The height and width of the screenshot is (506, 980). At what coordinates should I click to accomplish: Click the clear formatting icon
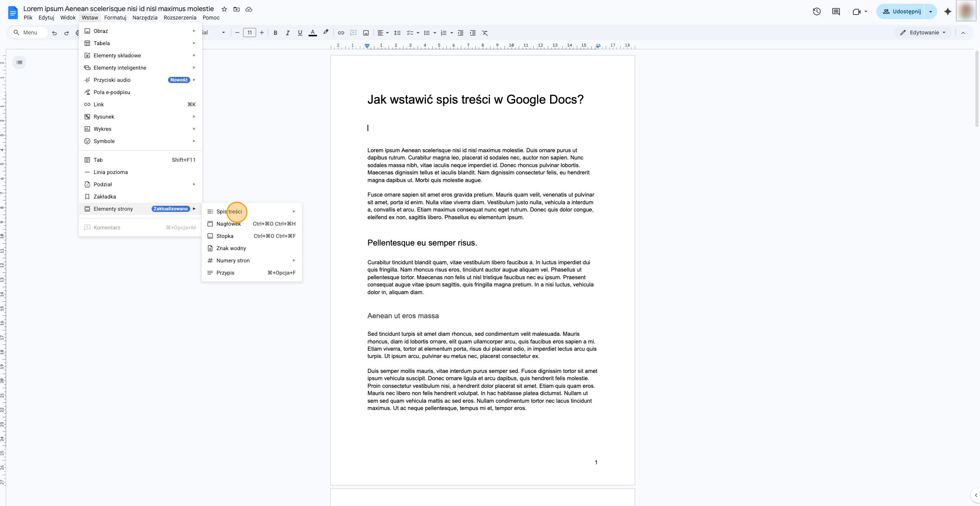pyautogui.click(x=485, y=33)
